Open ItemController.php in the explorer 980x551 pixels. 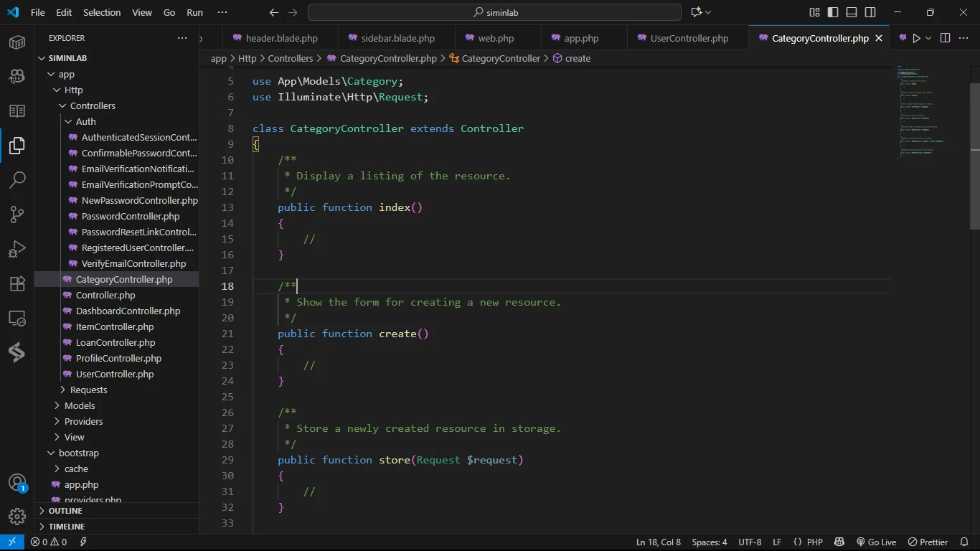click(115, 326)
